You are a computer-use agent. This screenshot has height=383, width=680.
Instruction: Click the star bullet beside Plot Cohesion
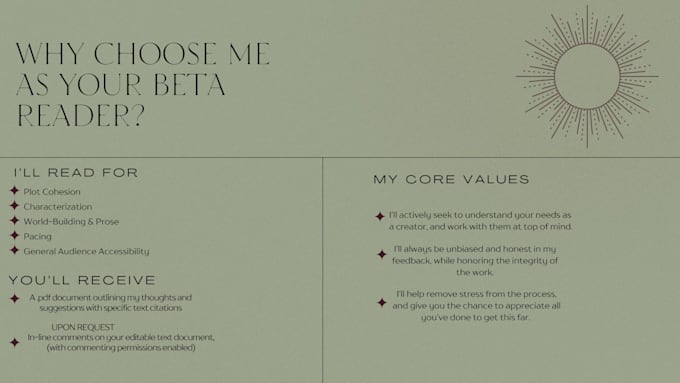coord(14,190)
